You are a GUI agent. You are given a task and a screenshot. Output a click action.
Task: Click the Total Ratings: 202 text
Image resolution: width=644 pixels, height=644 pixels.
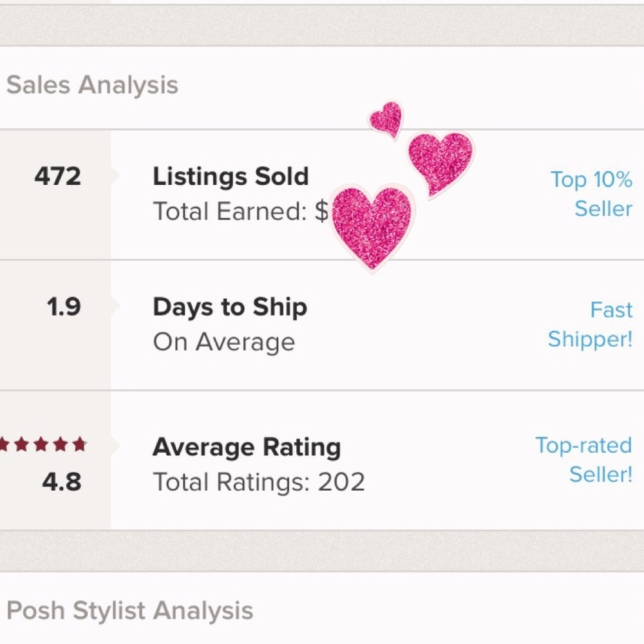[x=259, y=482]
